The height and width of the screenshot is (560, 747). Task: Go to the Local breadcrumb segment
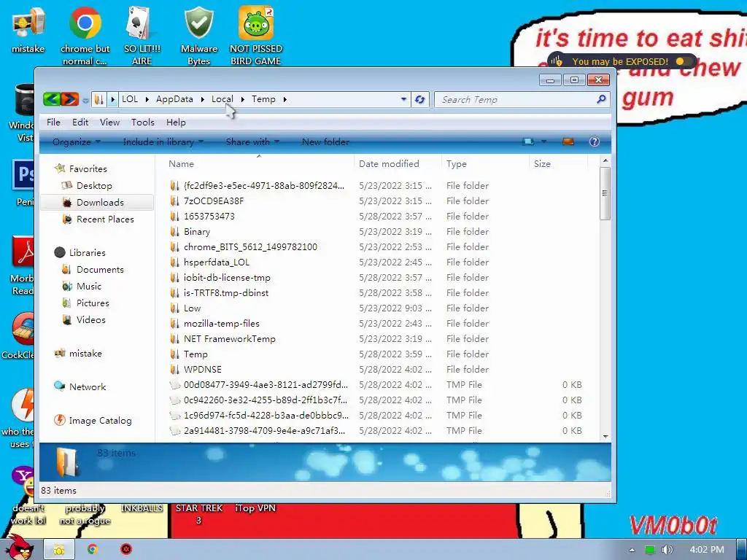click(222, 99)
